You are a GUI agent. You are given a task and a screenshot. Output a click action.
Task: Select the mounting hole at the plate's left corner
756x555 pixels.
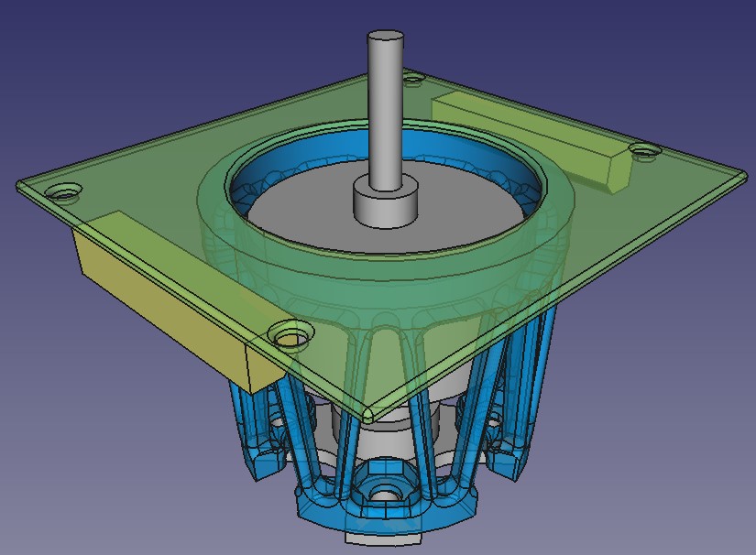coord(64,193)
